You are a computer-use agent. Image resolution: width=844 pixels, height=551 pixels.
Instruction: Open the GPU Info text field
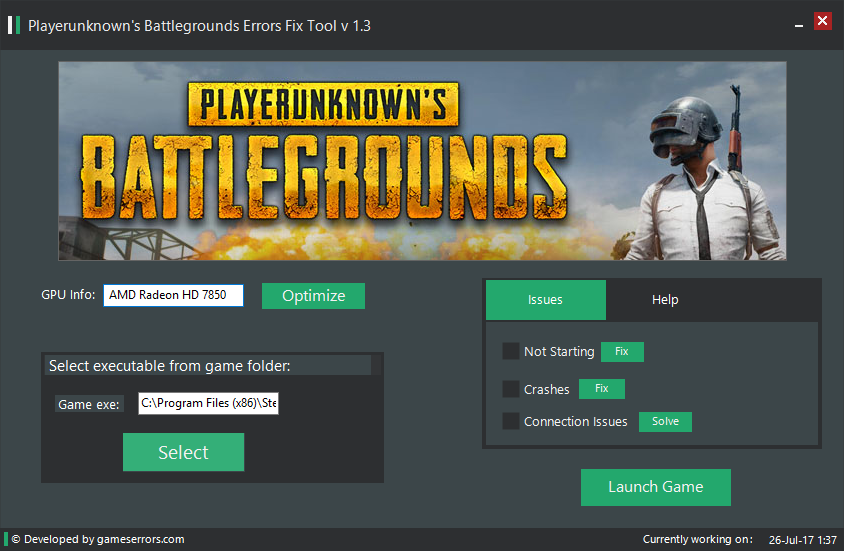coord(173,295)
